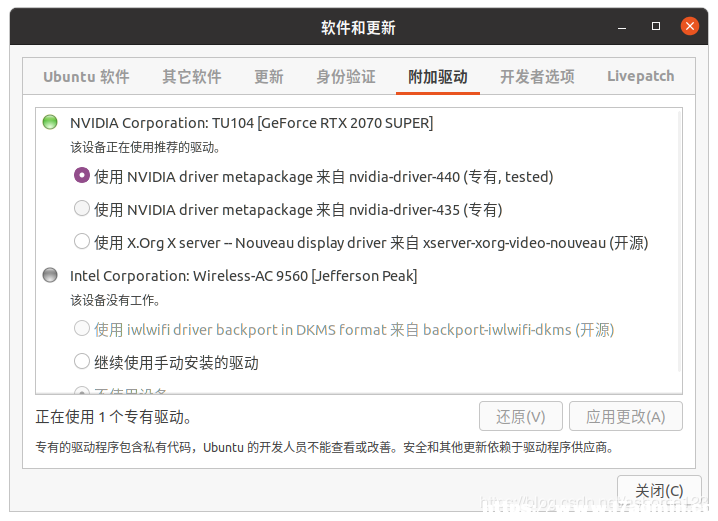Minimize the 软件和更新 window
The height and width of the screenshot is (521, 718).
tap(621, 27)
